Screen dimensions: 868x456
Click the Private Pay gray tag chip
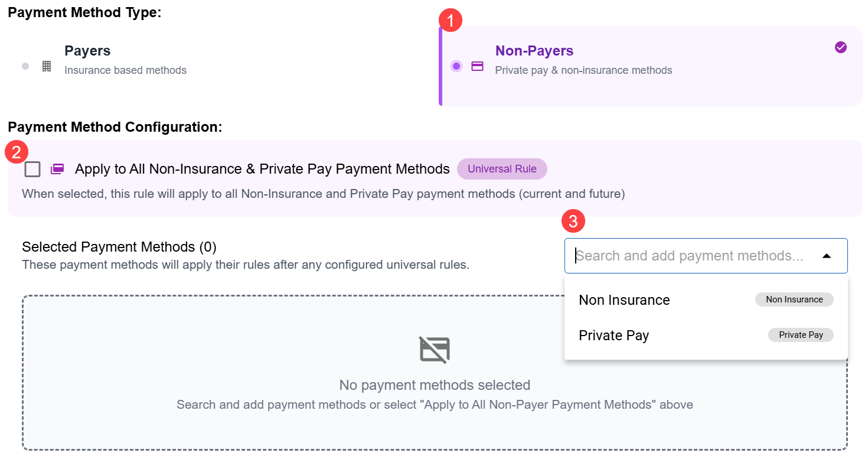(801, 335)
